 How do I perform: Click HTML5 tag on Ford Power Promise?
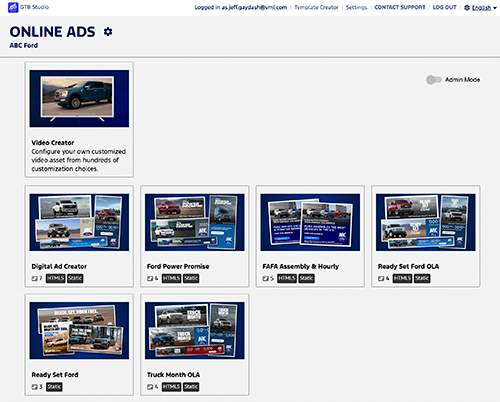[x=171, y=278]
